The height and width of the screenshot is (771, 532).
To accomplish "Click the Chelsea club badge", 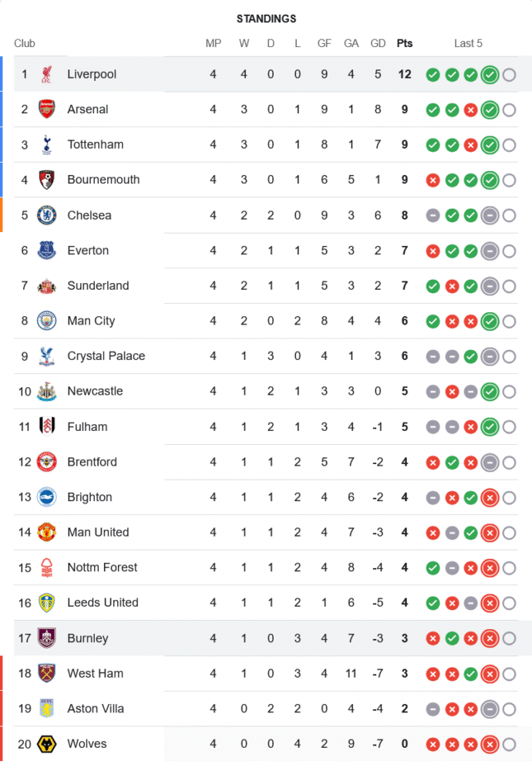I will coord(47,215).
